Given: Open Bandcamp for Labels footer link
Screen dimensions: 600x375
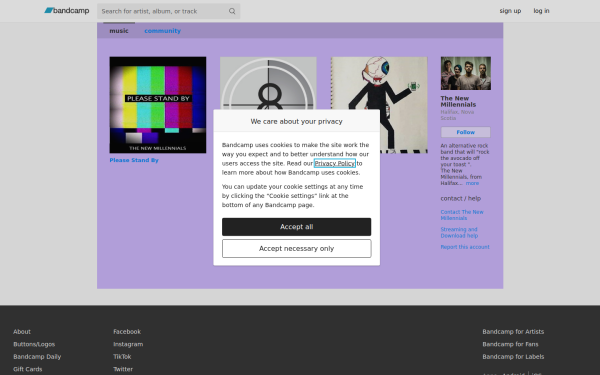Looking at the screenshot, I should (x=513, y=357).
